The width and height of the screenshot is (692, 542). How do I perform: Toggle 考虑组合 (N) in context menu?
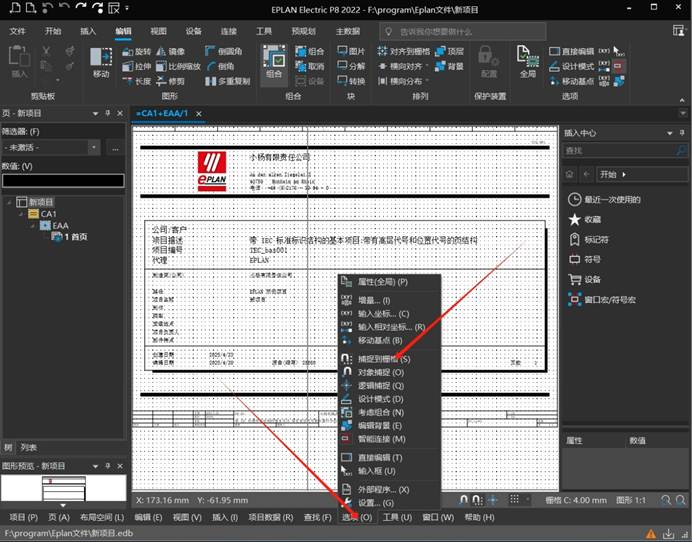coord(390,412)
